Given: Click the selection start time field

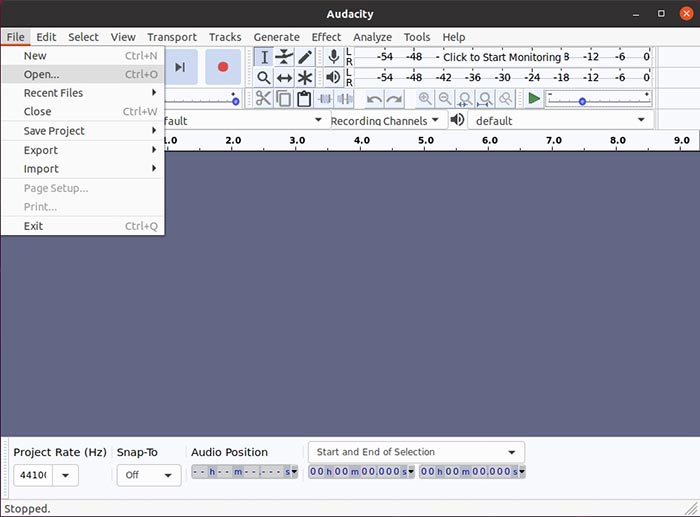Looking at the screenshot, I should [x=358, y=471].
